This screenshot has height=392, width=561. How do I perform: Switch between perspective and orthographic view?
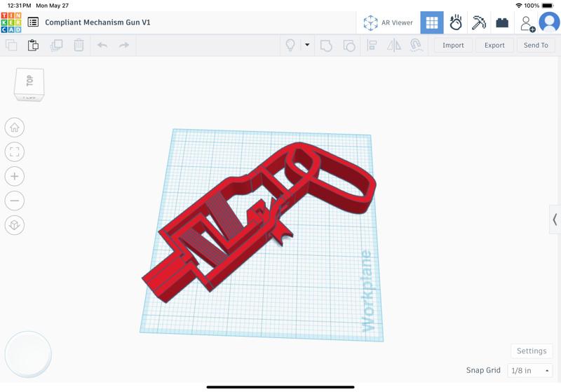pyautogui.click(x=15, y=225)
